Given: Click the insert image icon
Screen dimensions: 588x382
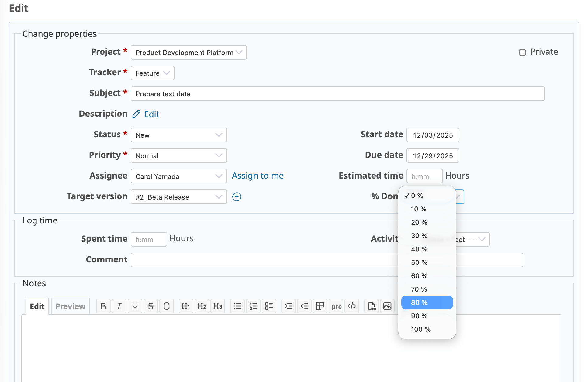Looking at the screenshot, I should (387, 306).
